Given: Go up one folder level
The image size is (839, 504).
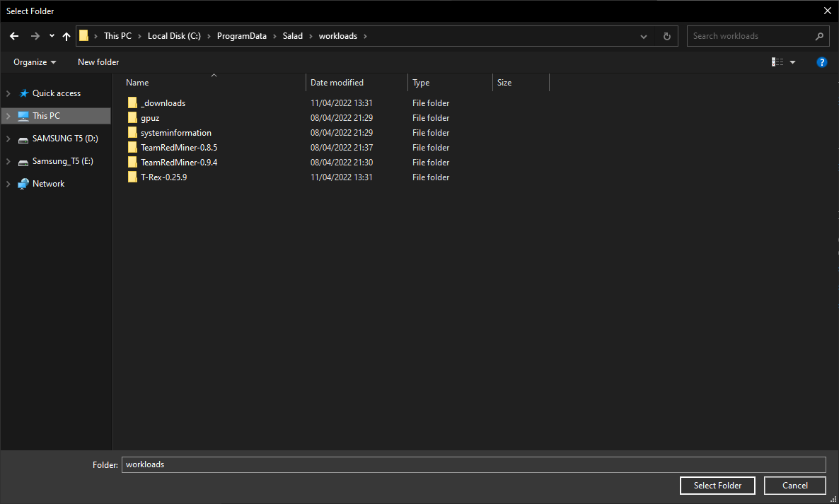Looking at the screenshot, I should tap(66, 36).
